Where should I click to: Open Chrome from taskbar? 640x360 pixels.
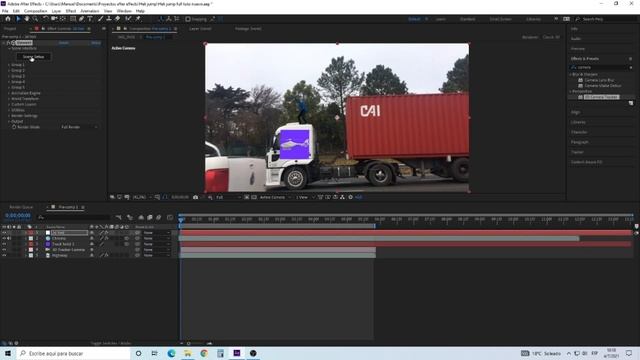pos(204,353)
